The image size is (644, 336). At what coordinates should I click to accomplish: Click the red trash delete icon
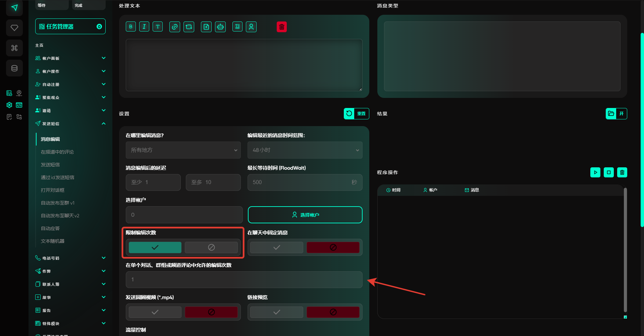coord(282,27)
